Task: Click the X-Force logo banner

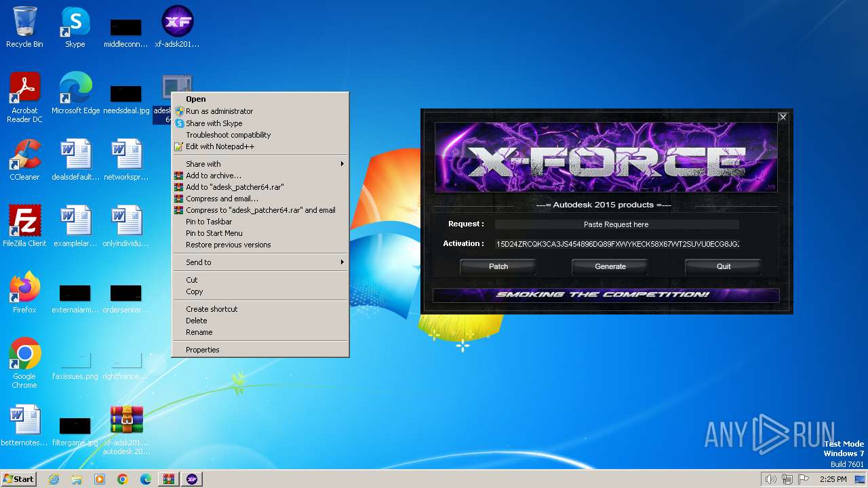Action: click(606, 157)
